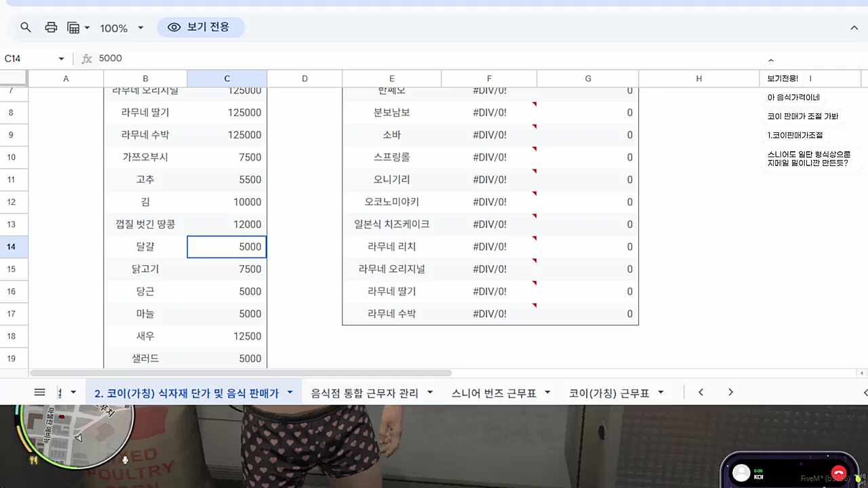
Task: Select row header 12
Action: click(x=11, y=202)
